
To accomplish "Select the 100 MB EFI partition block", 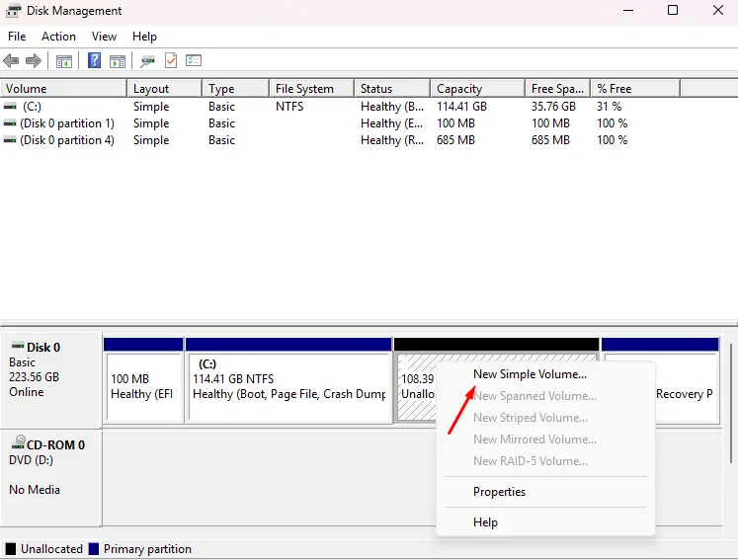I will click(143, 380).
